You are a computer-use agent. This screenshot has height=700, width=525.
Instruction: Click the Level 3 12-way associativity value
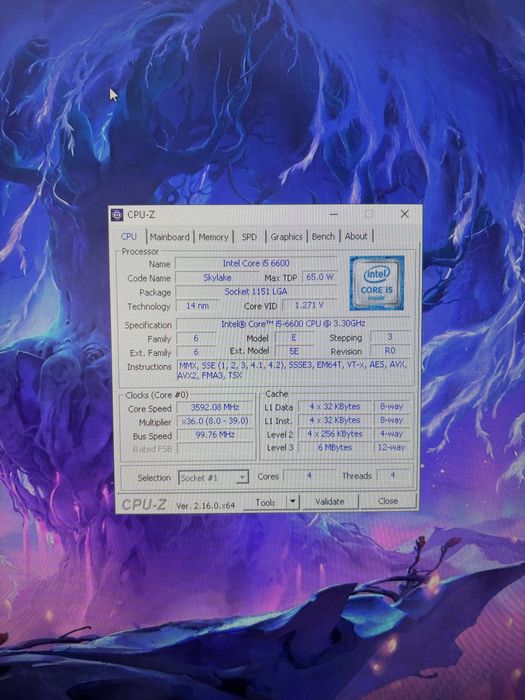click(x=392, y=447)
